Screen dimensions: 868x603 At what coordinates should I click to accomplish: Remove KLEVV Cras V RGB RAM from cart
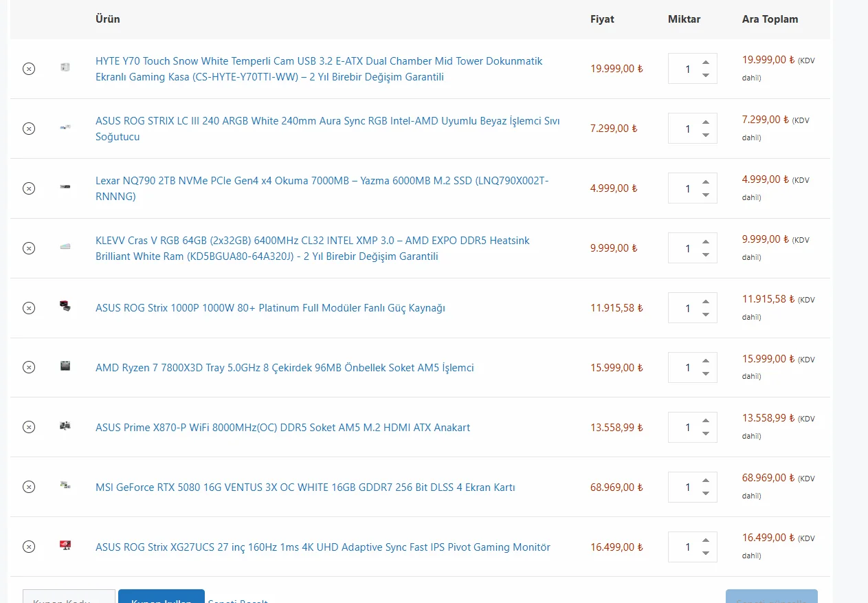(29, 248)
